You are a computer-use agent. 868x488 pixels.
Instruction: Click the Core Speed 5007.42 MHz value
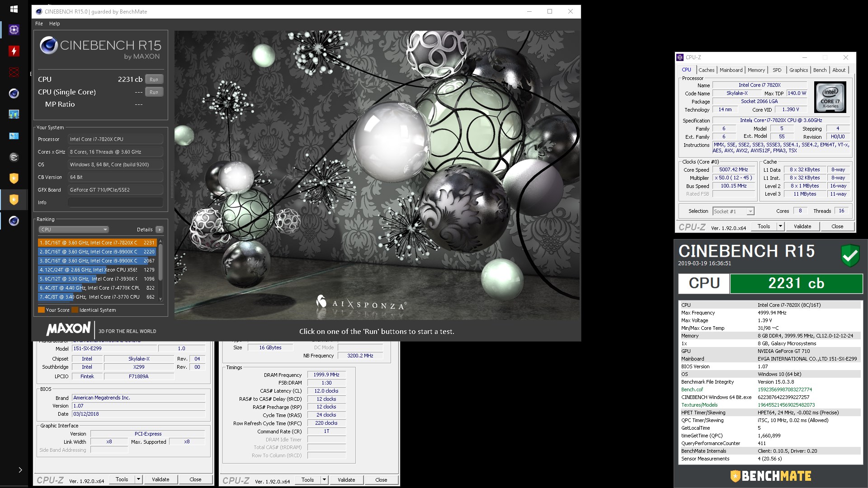pyautogui.click(x=734, y=170)
